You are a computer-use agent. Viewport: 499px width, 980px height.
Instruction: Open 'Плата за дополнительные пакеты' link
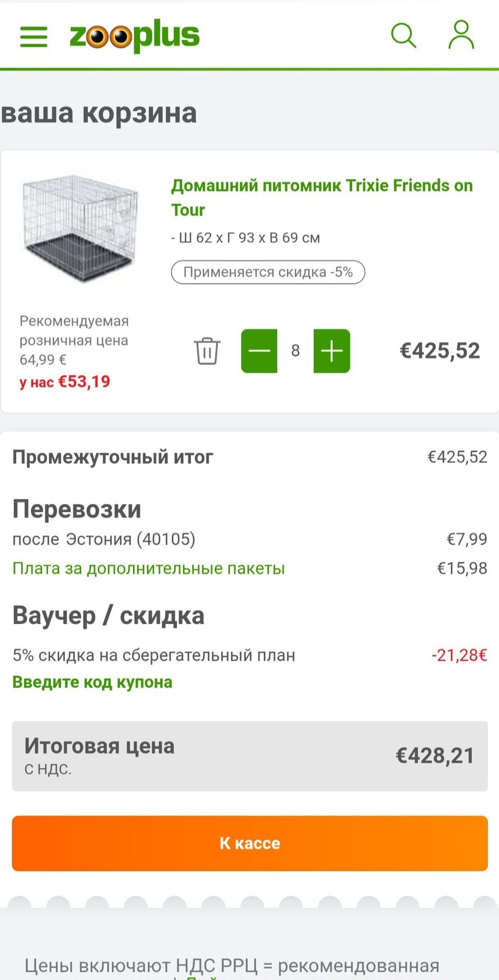pyautogui.click(x=148, y=568)
